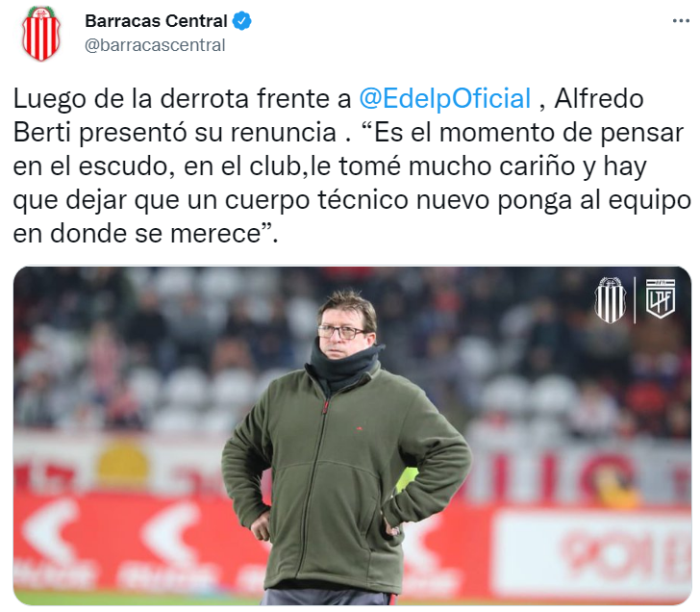The width and height of the screenshot is (700, 612).
Task: Click the striped shield watermark in photo
Action: click(x=610, y=300)
